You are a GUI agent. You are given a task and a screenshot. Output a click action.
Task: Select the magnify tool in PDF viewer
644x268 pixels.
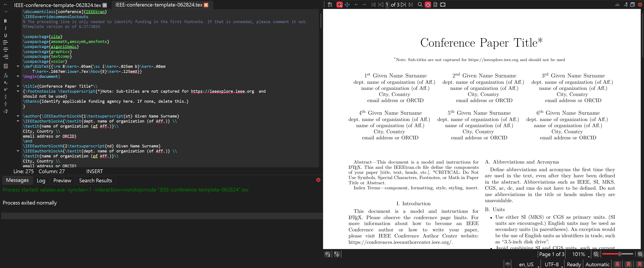tap(339, 5)
